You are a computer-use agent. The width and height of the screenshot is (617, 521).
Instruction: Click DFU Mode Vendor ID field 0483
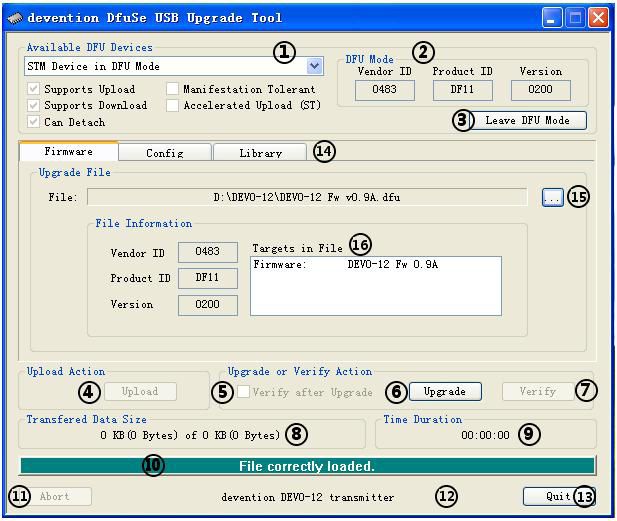(x=384, y=90)
